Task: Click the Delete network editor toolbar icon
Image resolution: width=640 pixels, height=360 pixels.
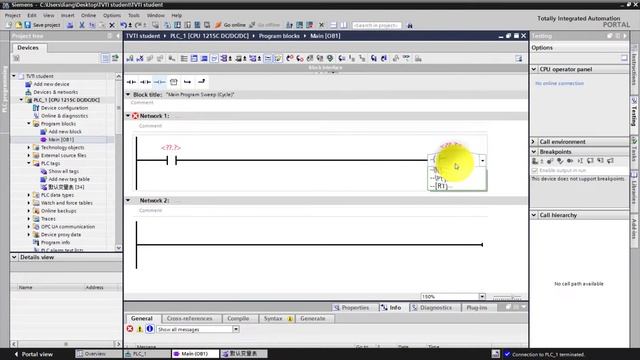Action: pos(140,59)
